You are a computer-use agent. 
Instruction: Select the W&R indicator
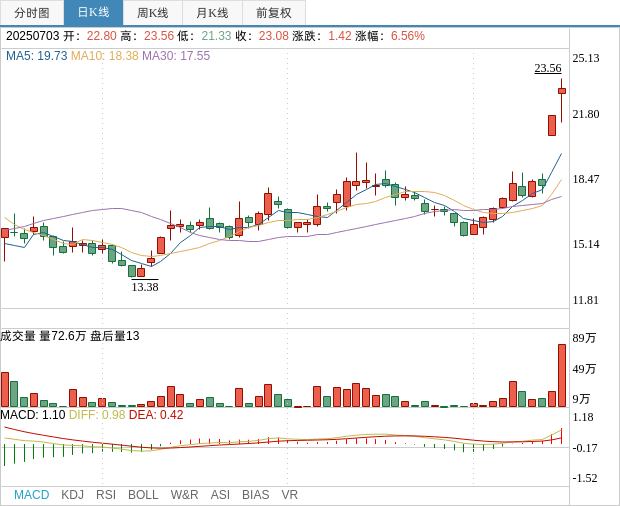click(184, 495)
